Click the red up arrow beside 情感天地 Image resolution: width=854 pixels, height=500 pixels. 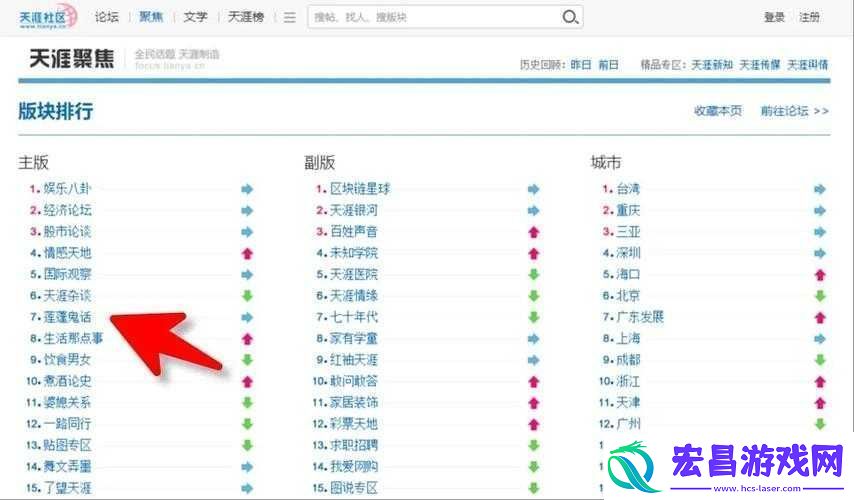247,253
